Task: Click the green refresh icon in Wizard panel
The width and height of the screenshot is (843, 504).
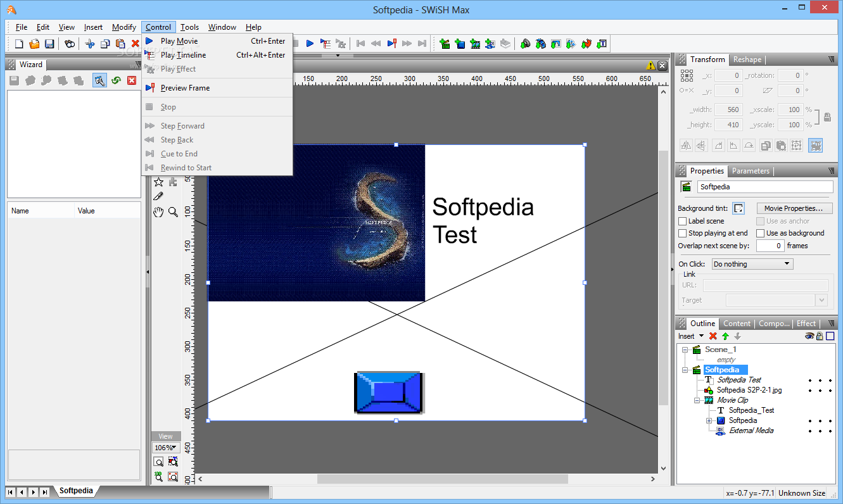Action: (x=116, y=80)
